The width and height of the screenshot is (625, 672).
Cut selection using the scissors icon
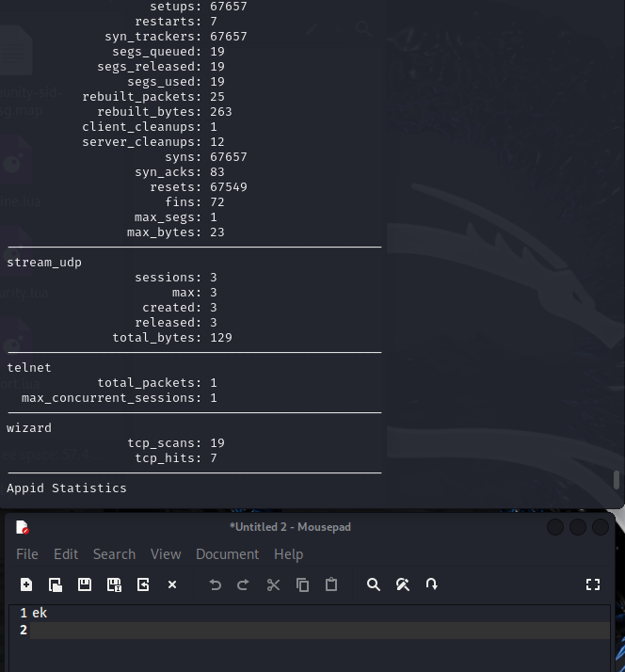[x=273, y=584]
